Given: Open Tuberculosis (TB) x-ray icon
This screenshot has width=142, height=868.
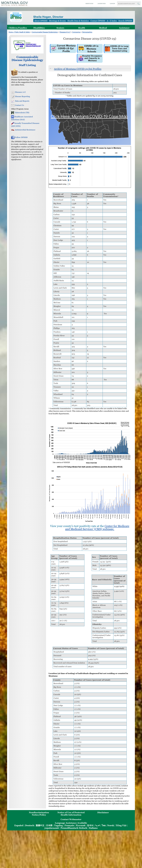Looking at the screenshot, I should 12,113.
